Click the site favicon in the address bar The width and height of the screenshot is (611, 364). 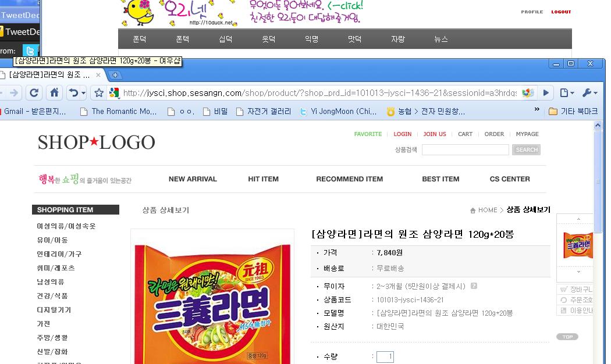[114, 92]
